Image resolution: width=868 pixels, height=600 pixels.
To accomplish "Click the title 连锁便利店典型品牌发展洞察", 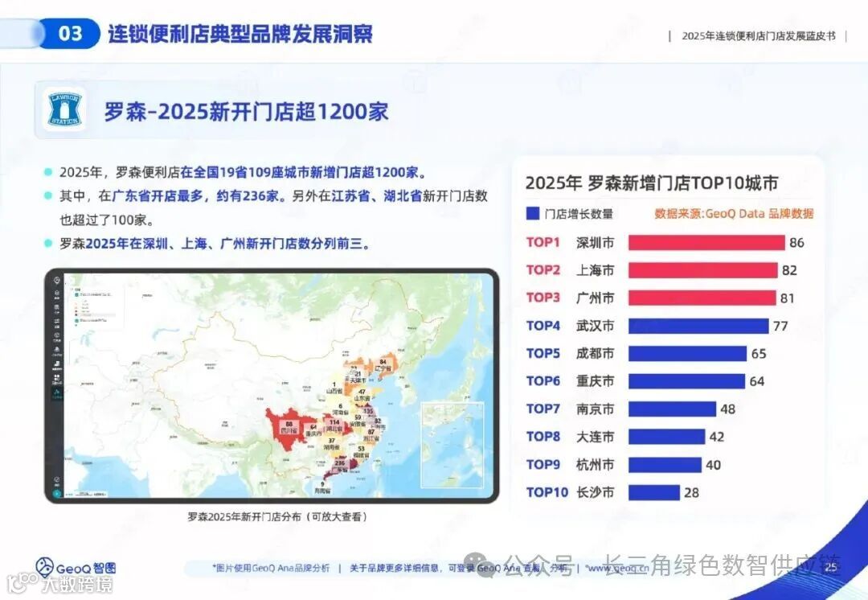I will click(x=240, y=34).
